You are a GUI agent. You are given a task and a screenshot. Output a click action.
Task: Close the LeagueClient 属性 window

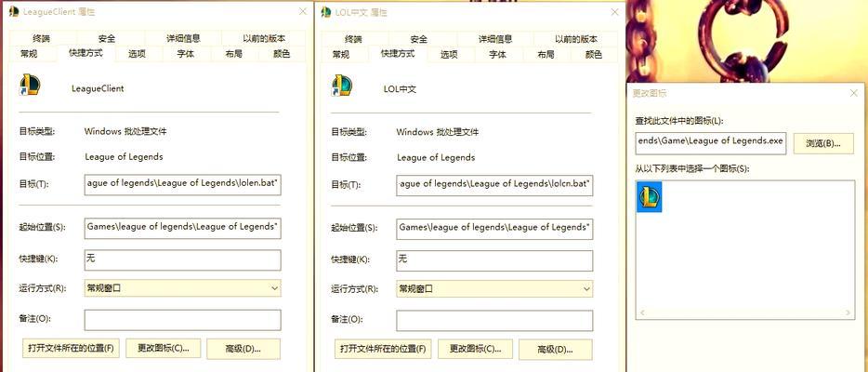(x=302, y=11)
